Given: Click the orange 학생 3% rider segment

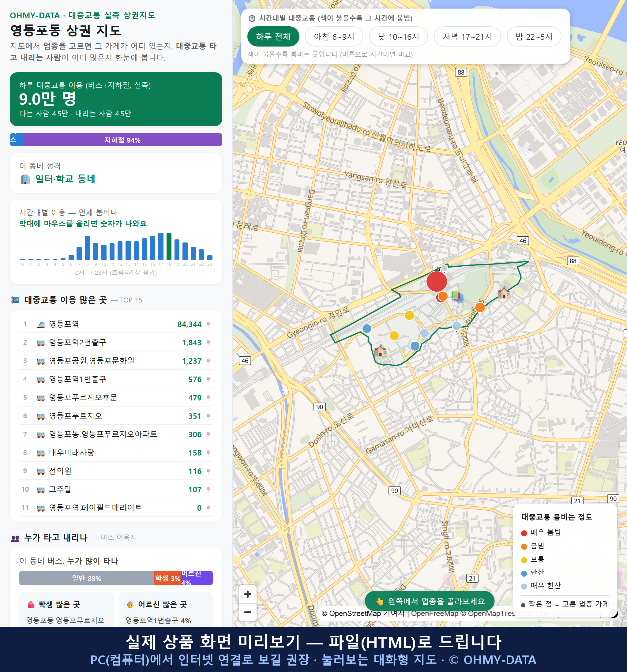Looking at the screenshot, I should coord(168,578).
